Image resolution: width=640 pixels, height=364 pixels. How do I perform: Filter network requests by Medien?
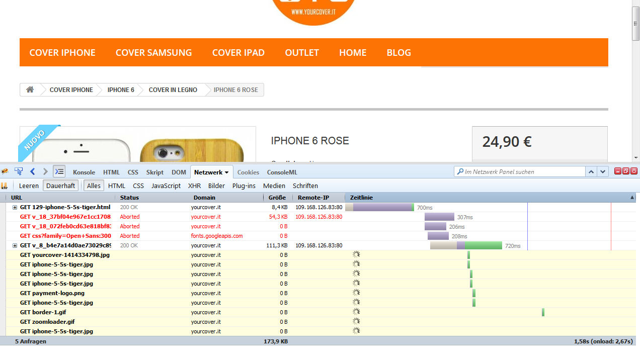click(274, 186)
